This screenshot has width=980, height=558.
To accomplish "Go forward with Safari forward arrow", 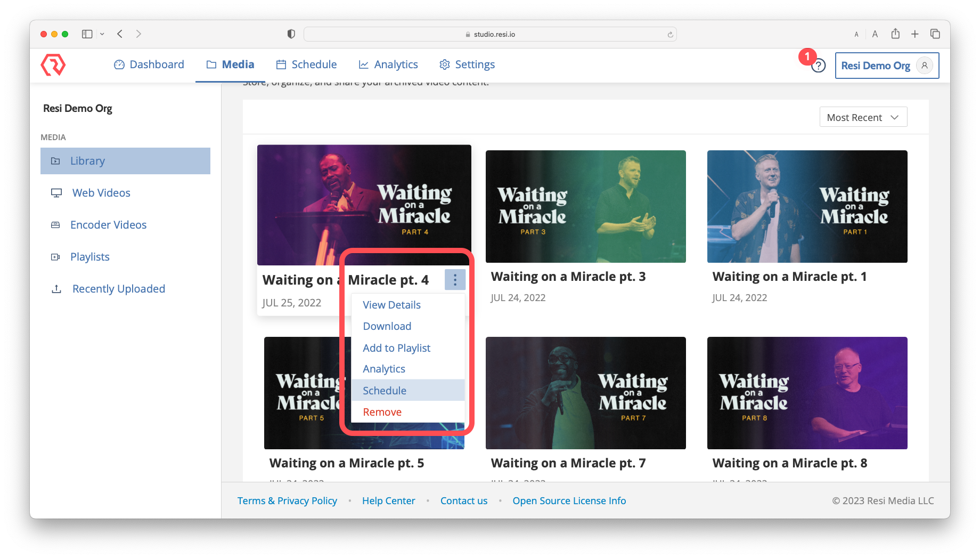I will (138, 34).
